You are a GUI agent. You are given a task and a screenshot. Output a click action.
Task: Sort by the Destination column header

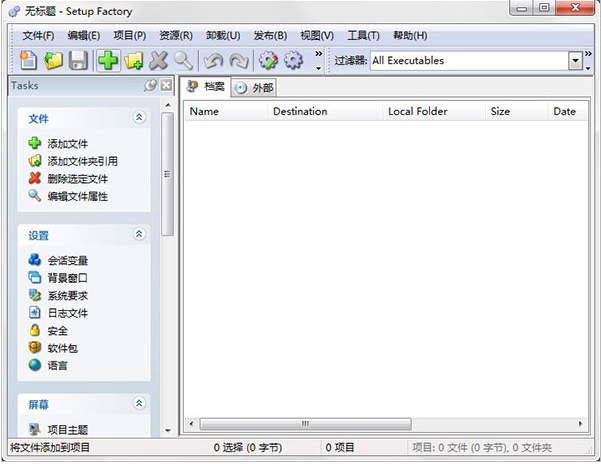pos(325,111)
